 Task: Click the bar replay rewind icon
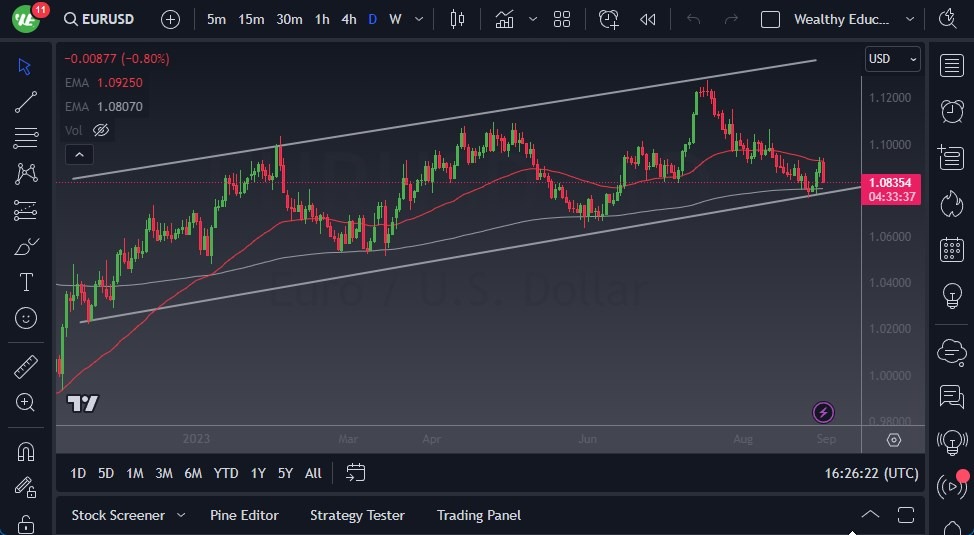[x=648, y=19]
